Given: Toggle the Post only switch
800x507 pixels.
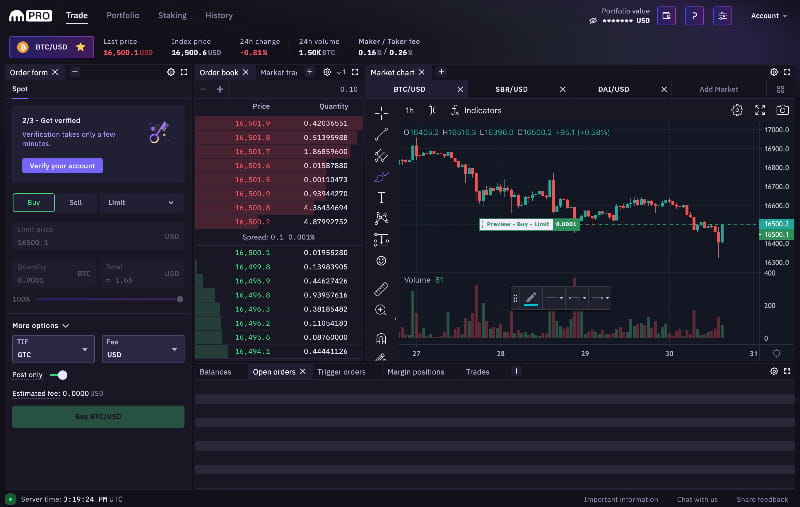Looking at the screenshot, I should [x=60, y=375].
